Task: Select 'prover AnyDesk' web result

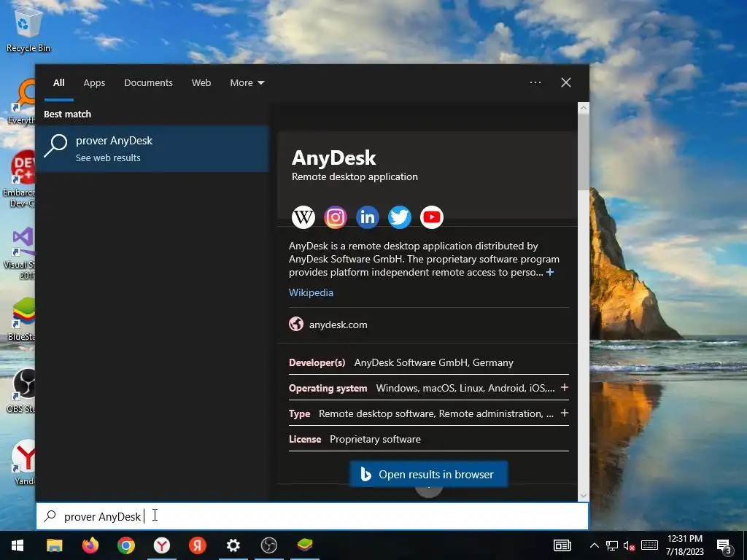Action: (152, 149)
